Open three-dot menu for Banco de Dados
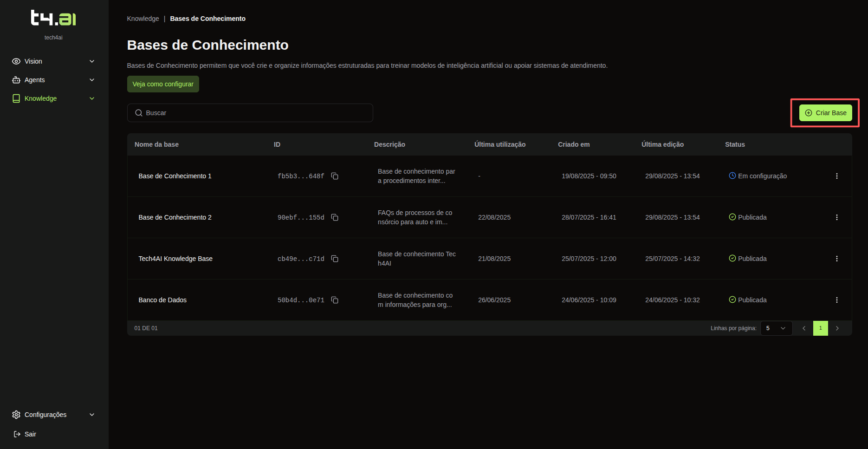 click(x=836, y=300)
